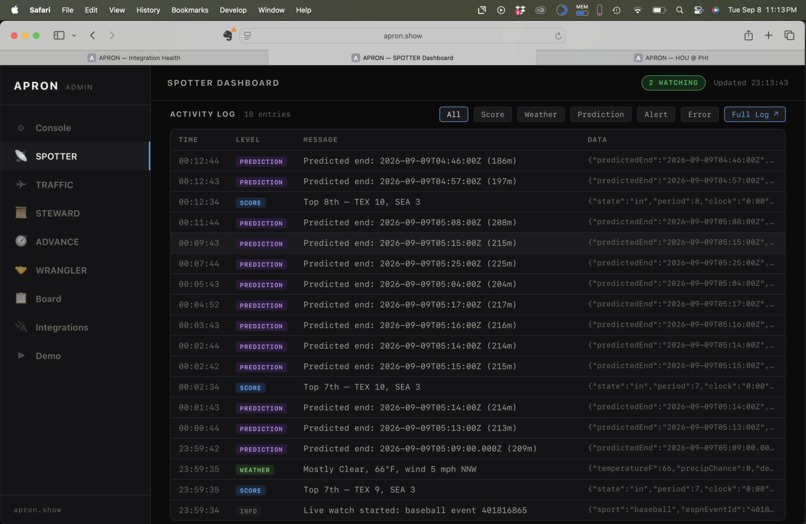Open the Bookmarks menu
Screen dimensions: 806x524
tap(190, 10)
